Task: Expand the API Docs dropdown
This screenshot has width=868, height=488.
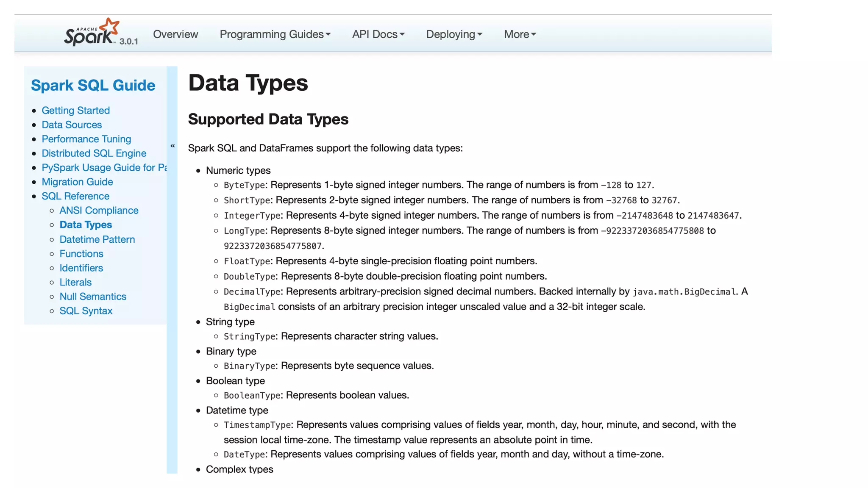Action: click(378, 34)
